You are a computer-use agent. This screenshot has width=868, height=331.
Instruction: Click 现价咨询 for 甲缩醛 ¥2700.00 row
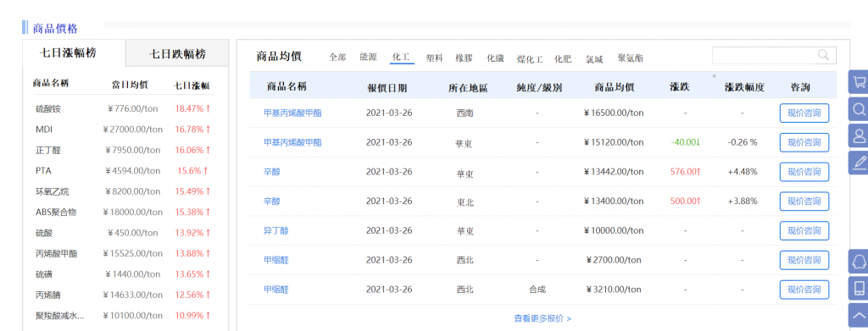[804, 260]
